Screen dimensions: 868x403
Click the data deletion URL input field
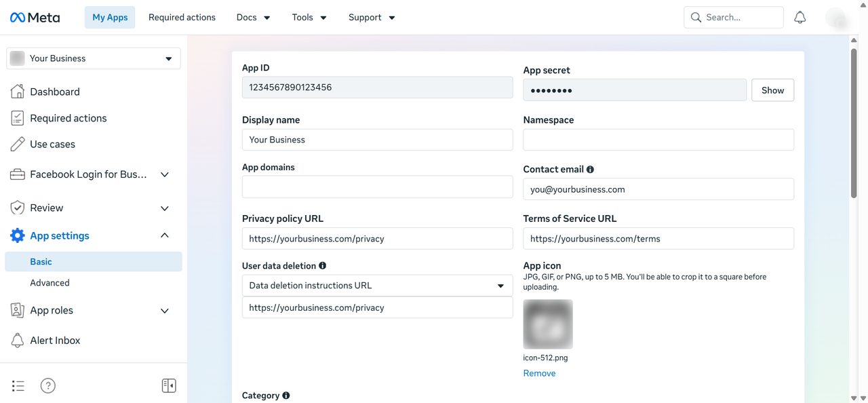point(378,307)
